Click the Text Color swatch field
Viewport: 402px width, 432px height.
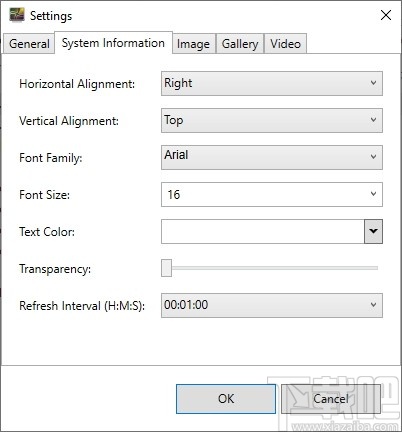pos(263,231)
